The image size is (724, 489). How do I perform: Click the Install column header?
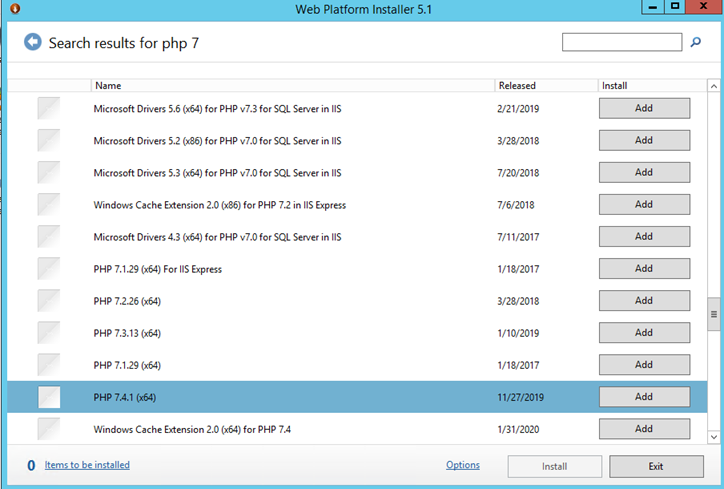coord(652,85)
